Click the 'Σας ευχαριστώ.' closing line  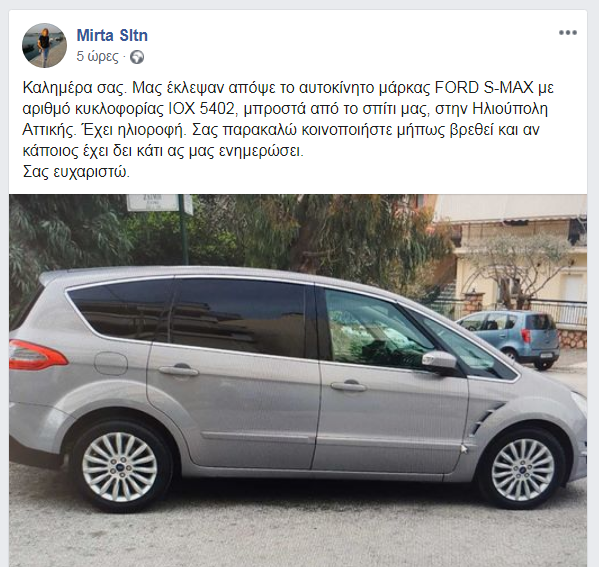tap(76, 172)
